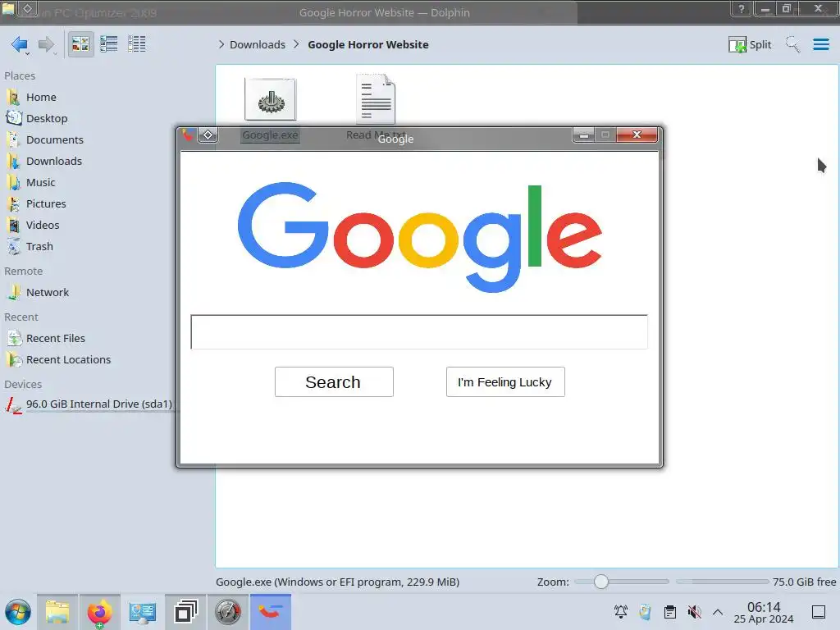Open the Dolphin search magnifier
Viewport: 840px width, 630px height.
pos(792,44)
